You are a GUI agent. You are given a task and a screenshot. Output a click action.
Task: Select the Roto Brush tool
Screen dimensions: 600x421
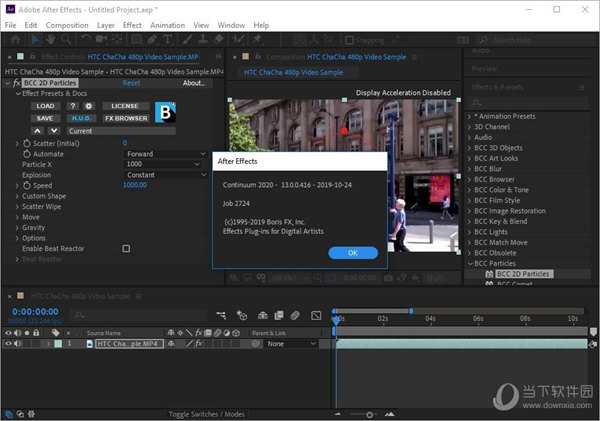coord(238,39)
